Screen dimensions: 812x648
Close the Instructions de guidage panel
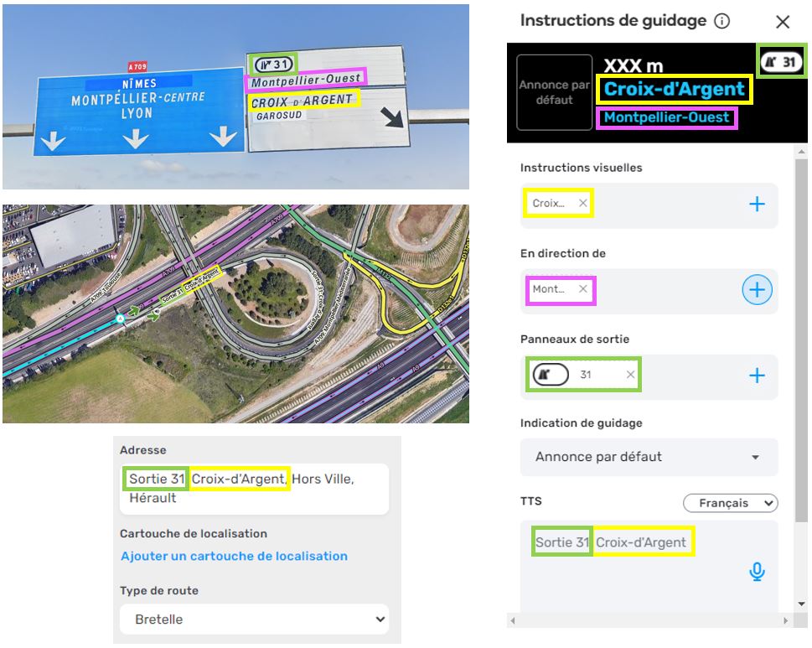click(x=783, y=23)
